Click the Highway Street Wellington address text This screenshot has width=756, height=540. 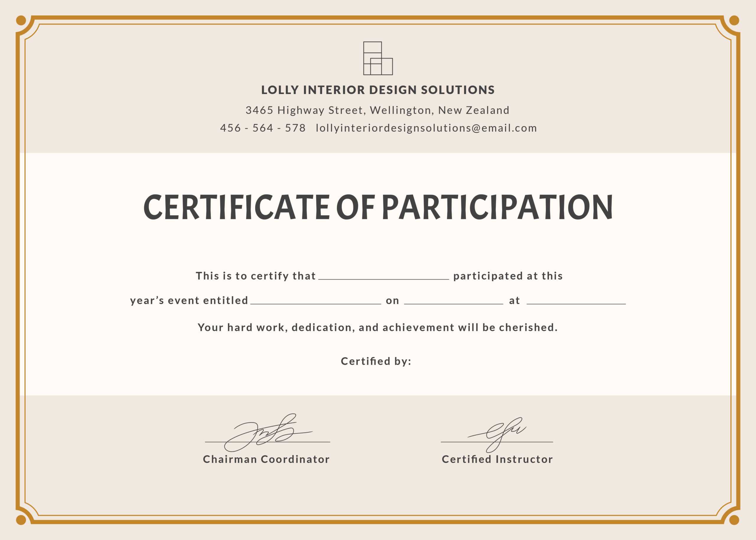(x=377, y=110)
